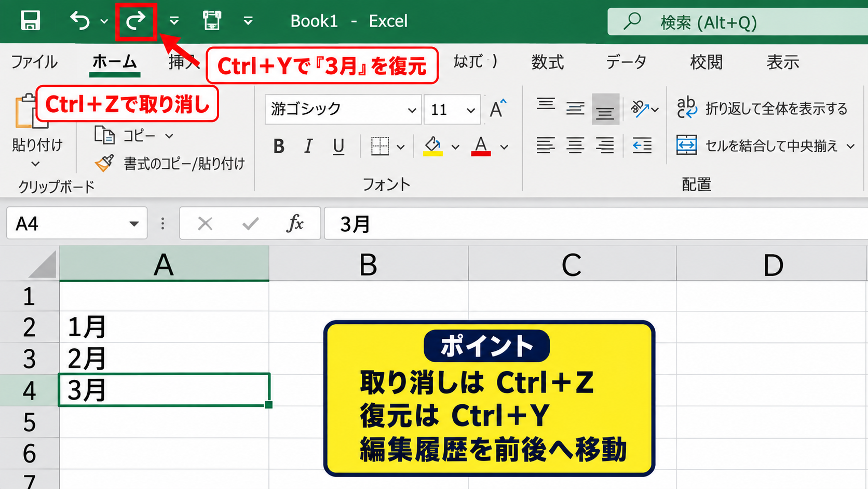Align text left icon
868x489 pixels.
pyautogui.click(x=546, y=146)
